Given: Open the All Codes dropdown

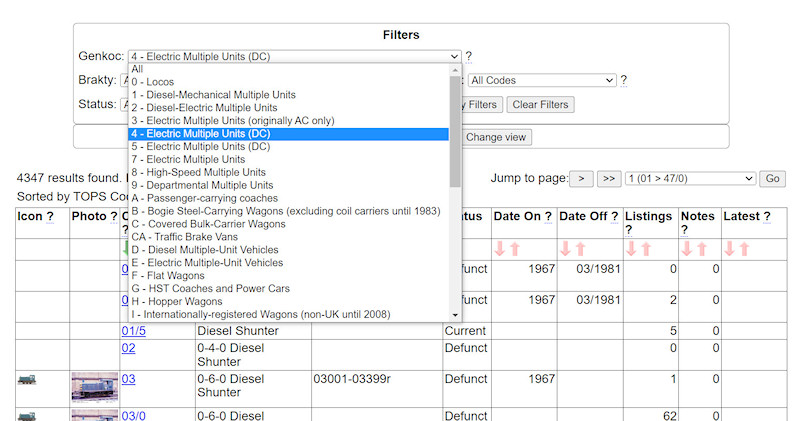Looking at the screenshot, I should [x=541, y=80].
